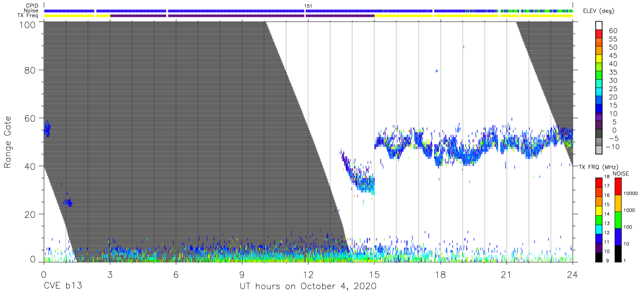Click the x-axis hour tick '15'

click(374, 274)
